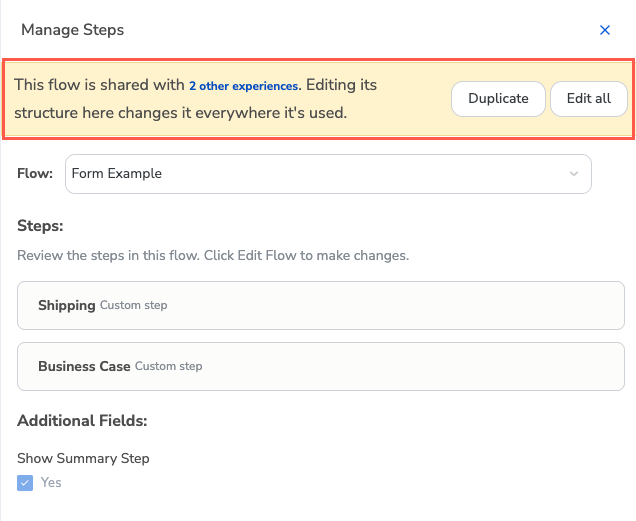Click the 'Flow:' label text
The height and width of the screenshot is (521, 636).
click(35, 174)
